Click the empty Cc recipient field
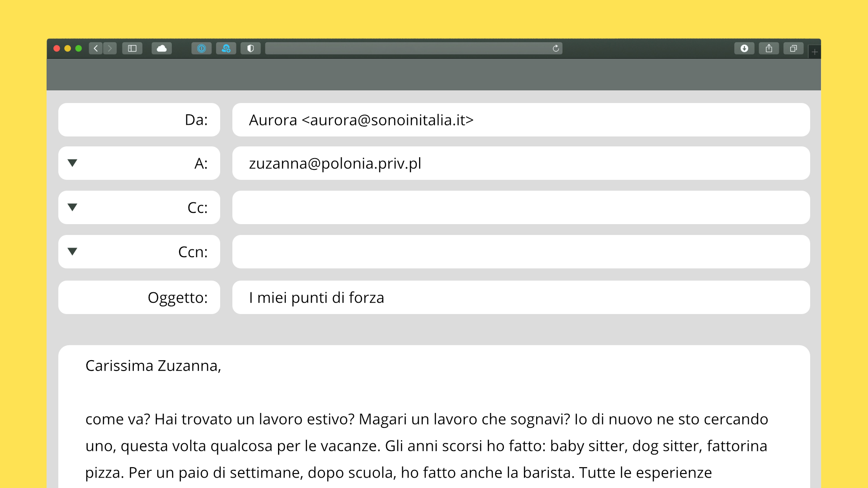Viewport: 868px width, 488px height. 521,207
